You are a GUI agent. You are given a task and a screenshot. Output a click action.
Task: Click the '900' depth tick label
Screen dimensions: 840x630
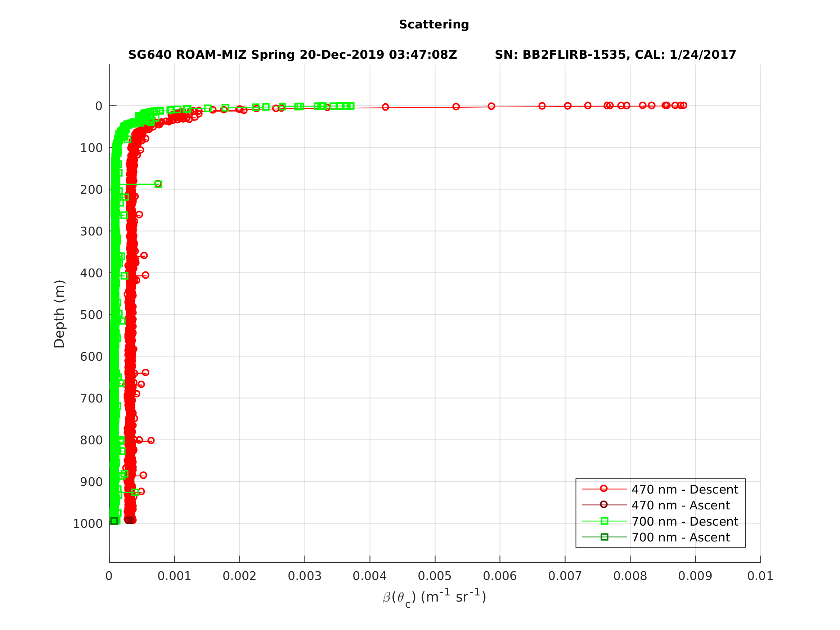[x=91, y=482]
